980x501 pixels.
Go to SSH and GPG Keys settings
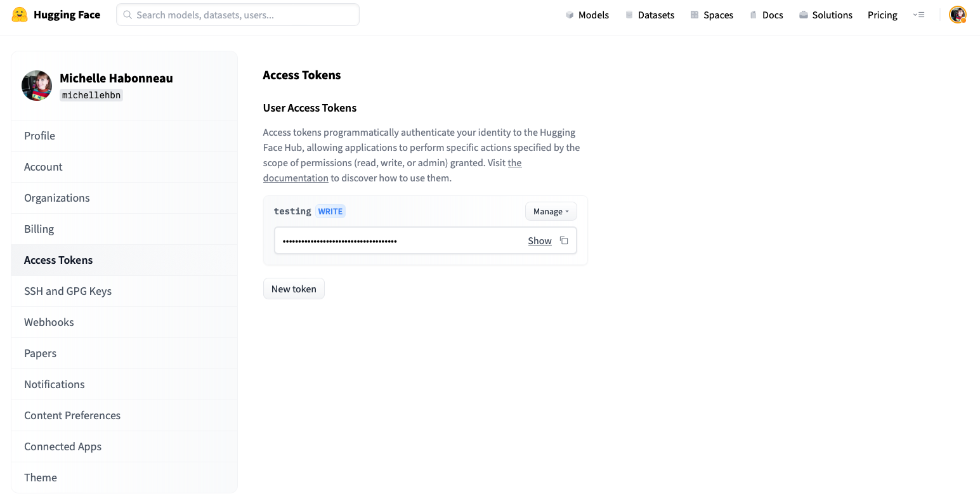[x=68, y=291]
